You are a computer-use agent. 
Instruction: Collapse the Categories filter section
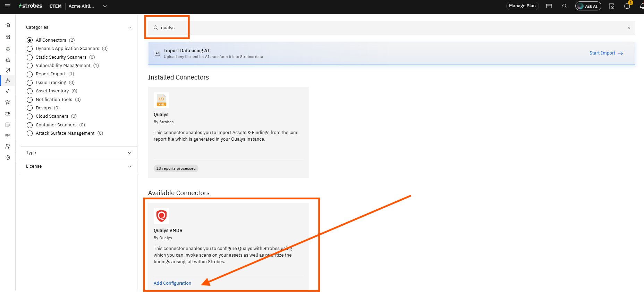click(129, 27)
